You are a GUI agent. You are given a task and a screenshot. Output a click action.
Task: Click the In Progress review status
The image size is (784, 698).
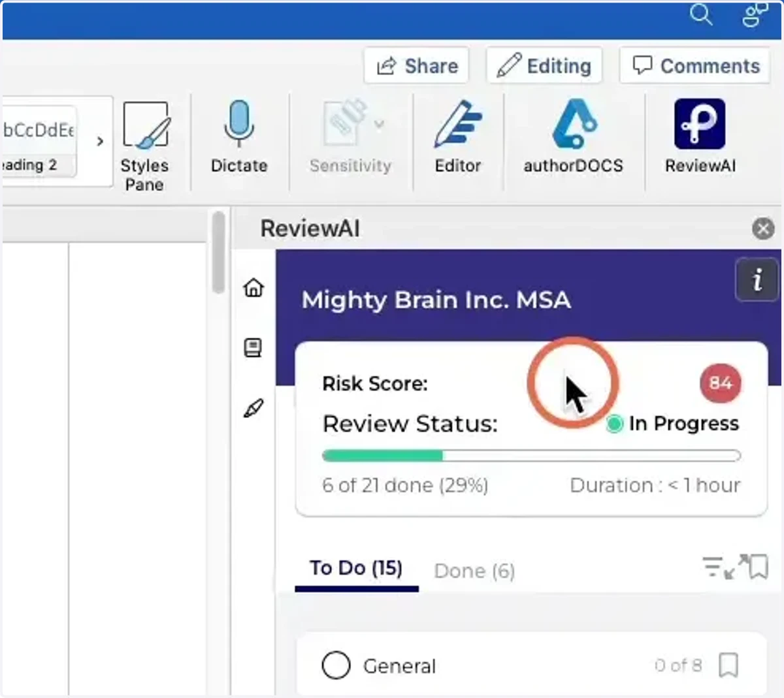coord(674,424)
